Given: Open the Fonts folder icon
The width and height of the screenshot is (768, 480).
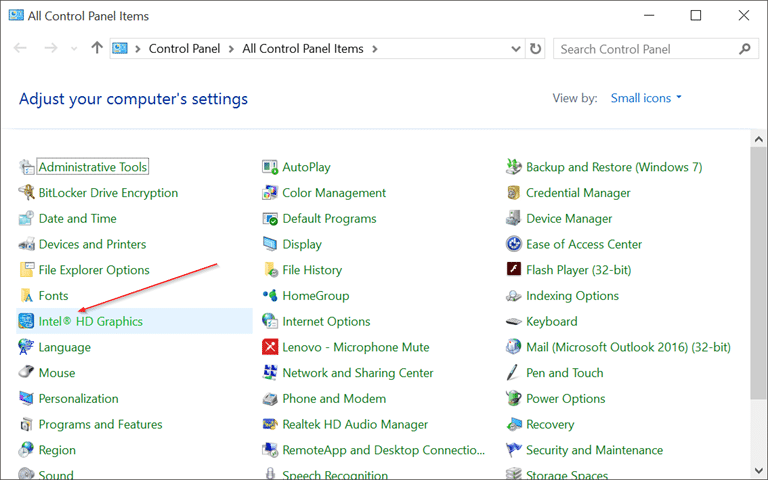Looking at the screenshot, I should pos(26,295).
